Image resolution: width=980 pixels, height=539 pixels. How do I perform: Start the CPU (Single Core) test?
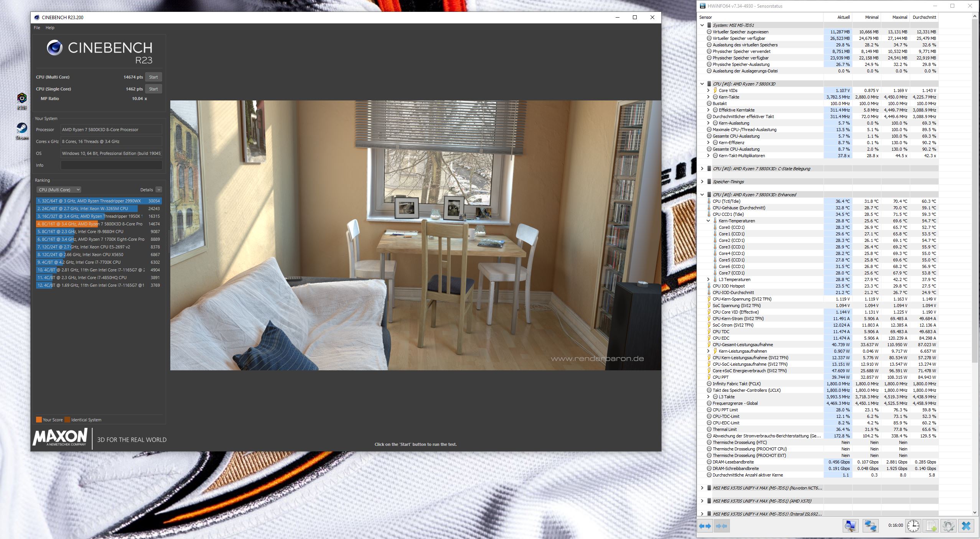tap(153, 89)
